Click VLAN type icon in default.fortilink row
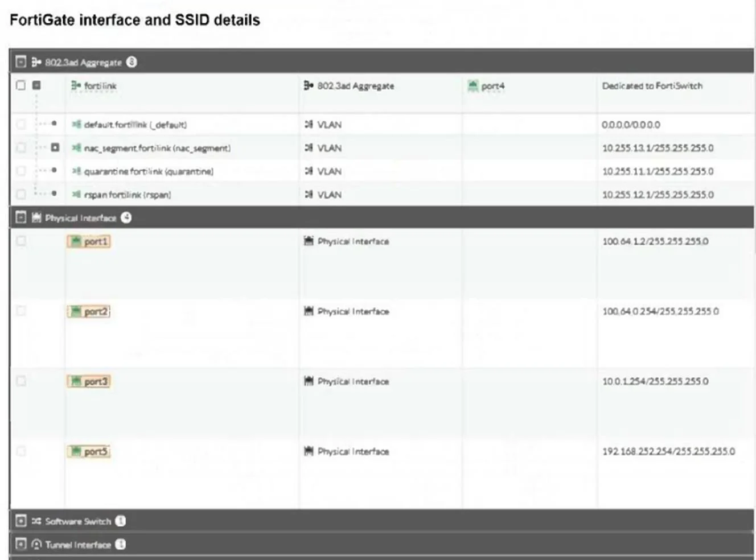Viewport: 756px width, 560px height. pyautogui.click(x=309, y=124)
